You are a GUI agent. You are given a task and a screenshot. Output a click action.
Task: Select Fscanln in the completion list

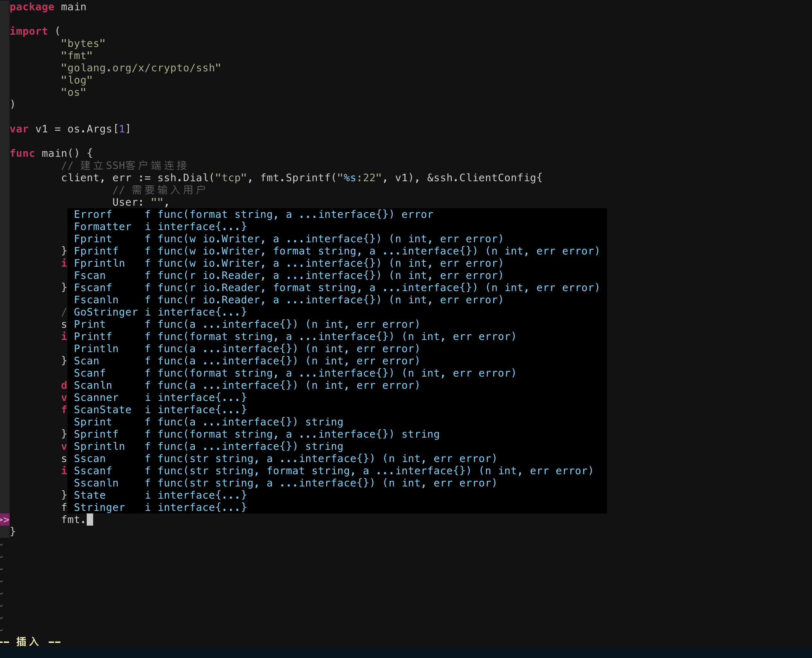(337, 300)
